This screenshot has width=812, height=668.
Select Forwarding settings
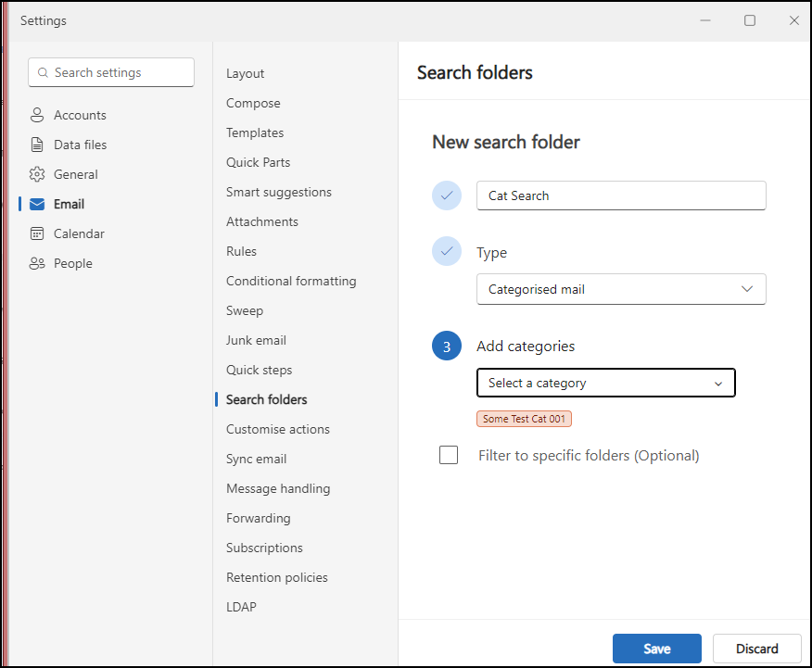(258, 519)
